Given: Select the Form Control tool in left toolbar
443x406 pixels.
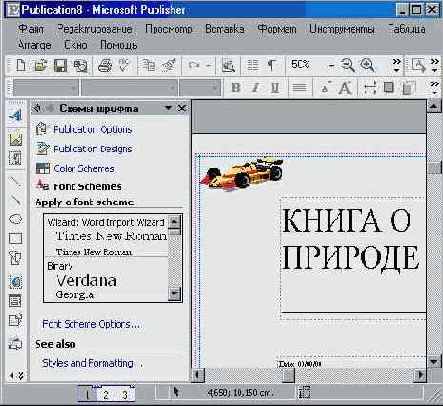Looking at the screenshot, I should coord(15,301).
